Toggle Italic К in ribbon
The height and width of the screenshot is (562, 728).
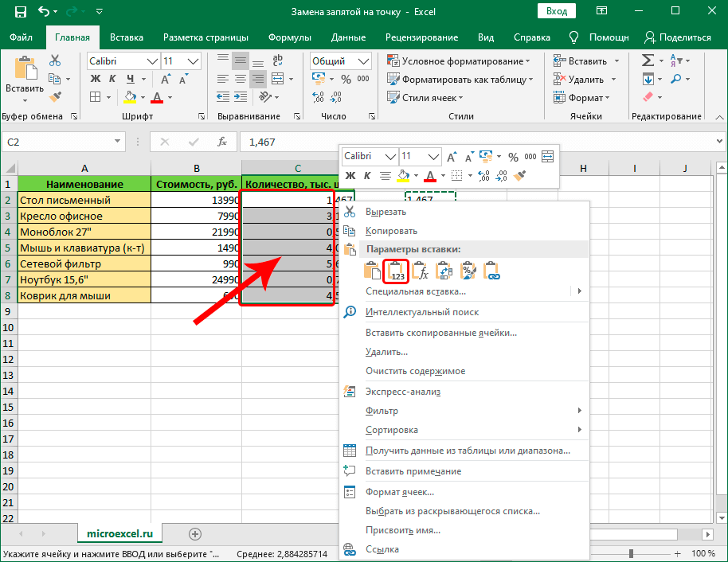(x=112, y=79)
